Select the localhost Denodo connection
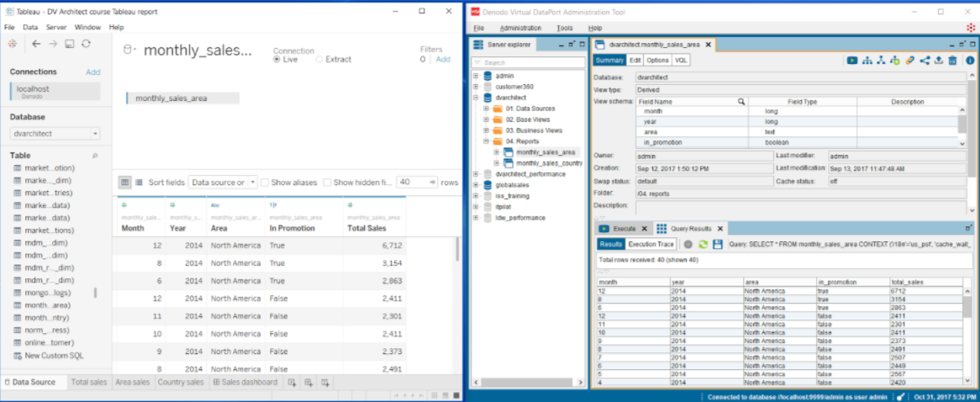The width and height of the screenshot is (980, 402). (55, 92)
